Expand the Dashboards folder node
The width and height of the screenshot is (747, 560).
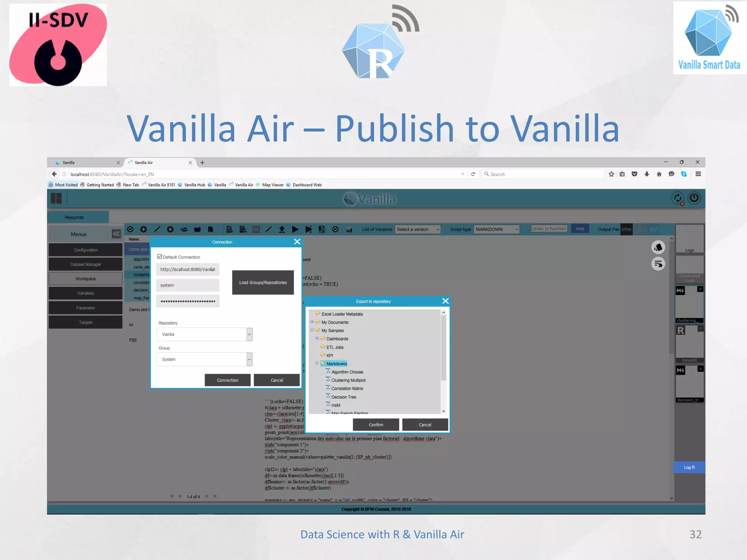[317, 338]
